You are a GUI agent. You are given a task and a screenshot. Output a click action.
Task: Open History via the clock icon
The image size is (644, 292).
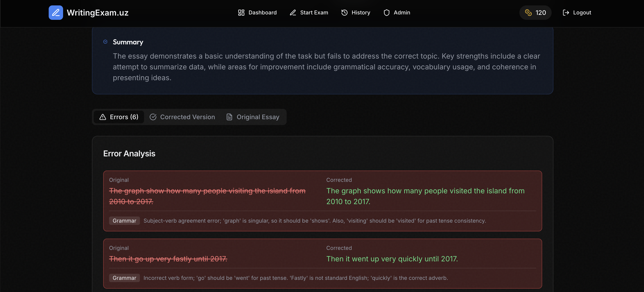tap(344, 12)
